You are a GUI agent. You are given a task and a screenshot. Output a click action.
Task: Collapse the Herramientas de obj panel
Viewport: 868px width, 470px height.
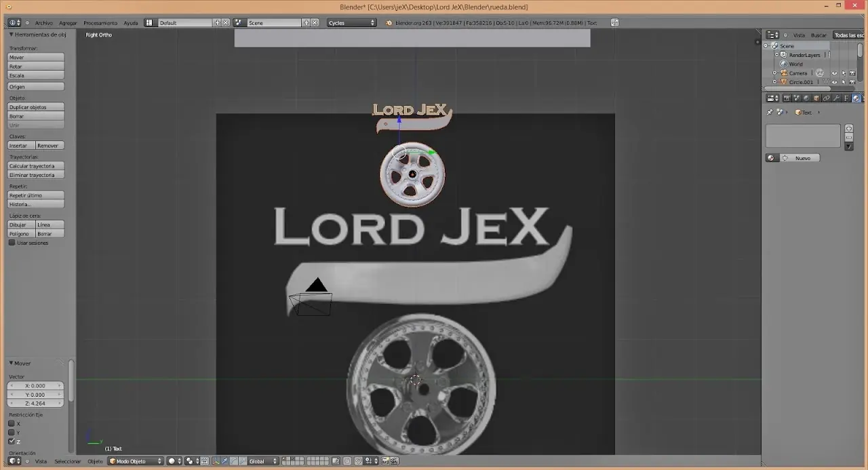[11, 35]
